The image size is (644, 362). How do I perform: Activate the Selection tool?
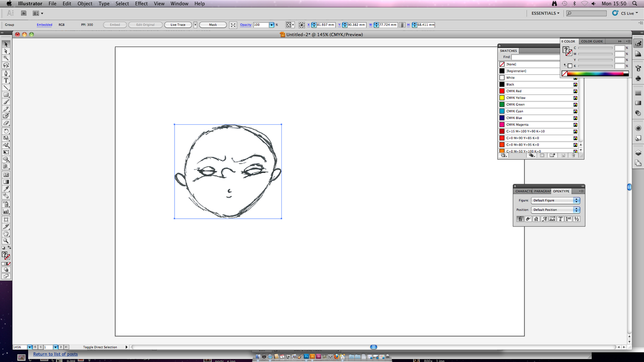tap(6, 44)
